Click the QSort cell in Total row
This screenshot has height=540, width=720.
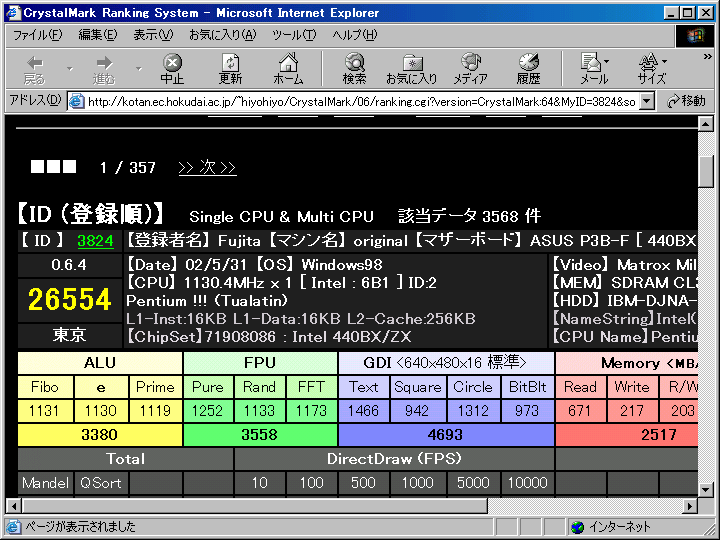pos(101,483)
